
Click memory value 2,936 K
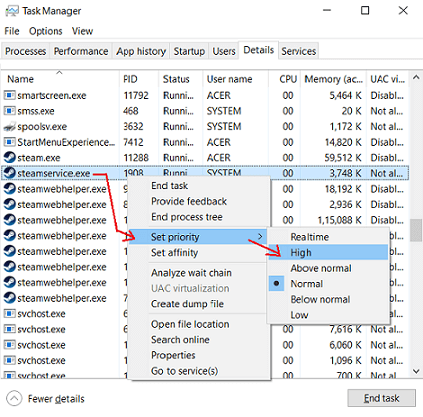click(346, 205)
